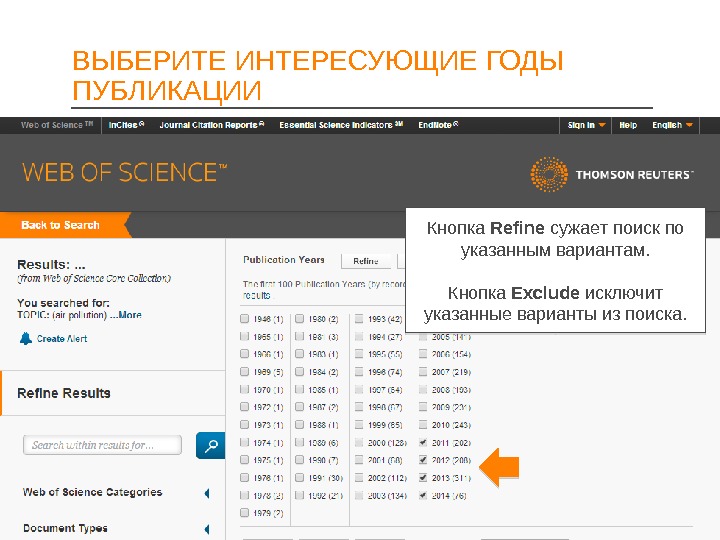Uncheck the 2014 publication year

click(423, 495)
